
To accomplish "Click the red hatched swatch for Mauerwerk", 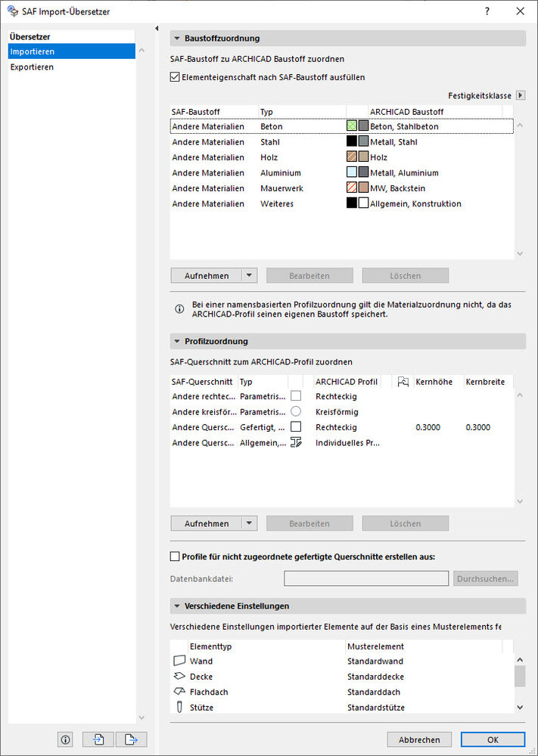I will 352,188.
